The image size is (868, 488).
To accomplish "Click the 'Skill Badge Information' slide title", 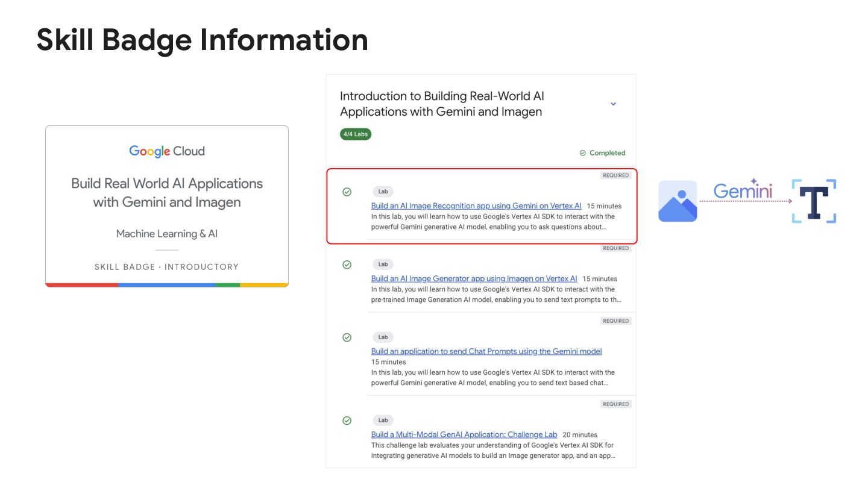I will (x=203, y=40).
